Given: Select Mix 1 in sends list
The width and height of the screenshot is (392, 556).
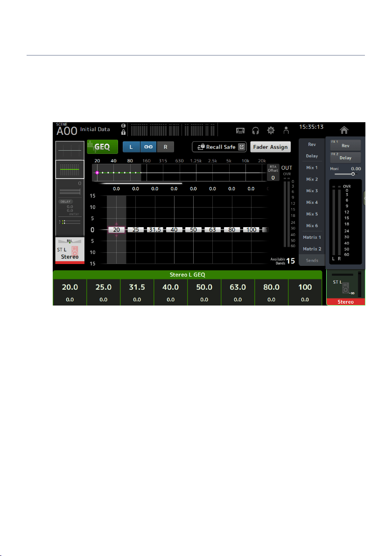Looking at the screenshot, I should pos(312,167).
